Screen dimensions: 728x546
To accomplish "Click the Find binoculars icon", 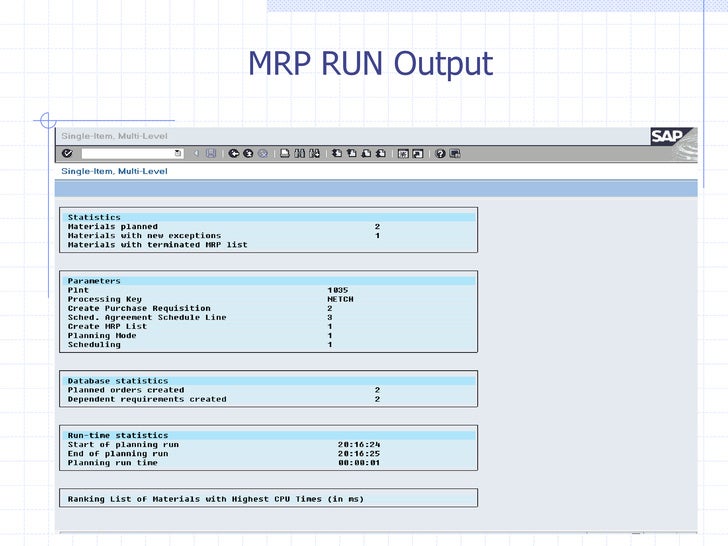I will [299, 153].
